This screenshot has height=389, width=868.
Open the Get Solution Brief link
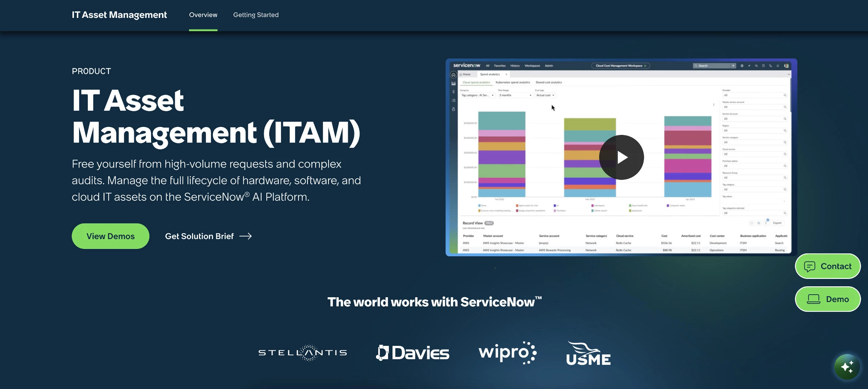click(208, 236)
